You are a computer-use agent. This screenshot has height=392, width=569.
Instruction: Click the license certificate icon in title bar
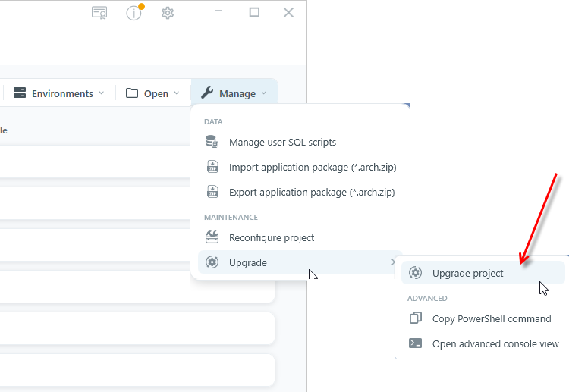point(99,13)
